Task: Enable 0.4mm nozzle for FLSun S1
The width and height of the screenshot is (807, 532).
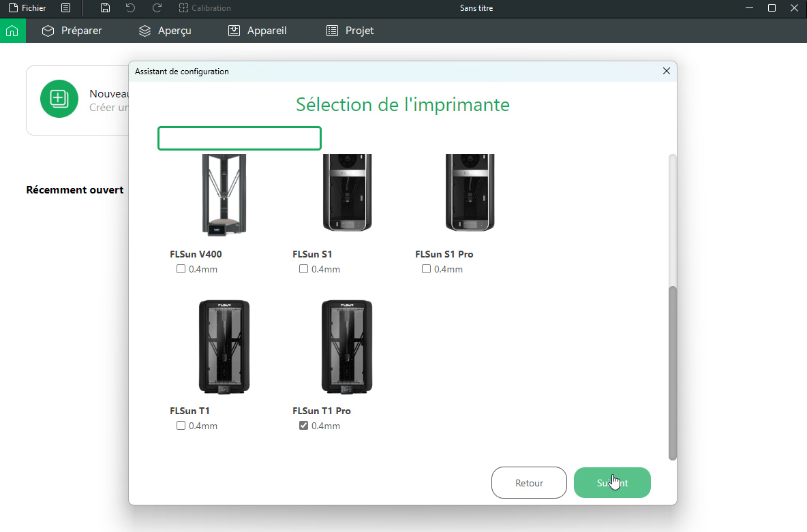Action: click(x=304, y=268)
